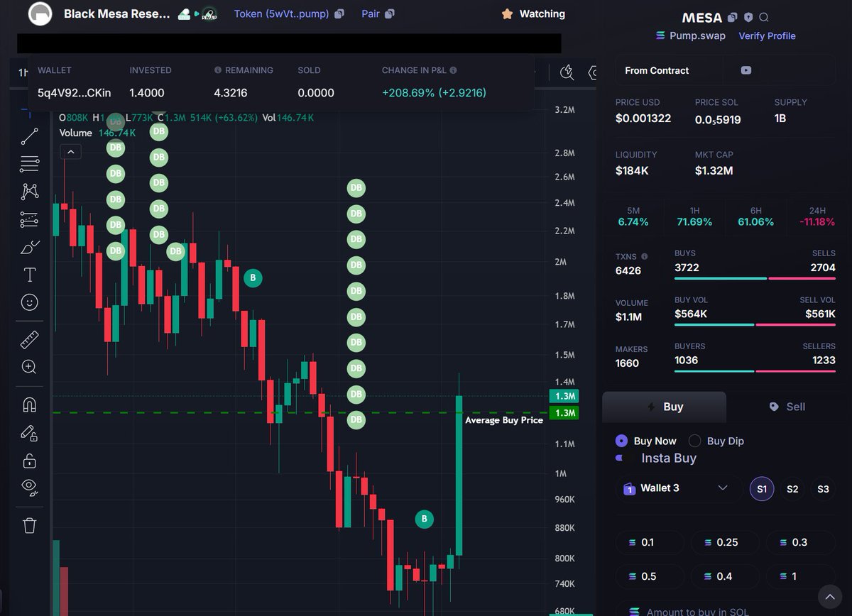Viewport: 852px width, 616px height.
Task: Click the TXNS info icon
Action: point(645,256)
